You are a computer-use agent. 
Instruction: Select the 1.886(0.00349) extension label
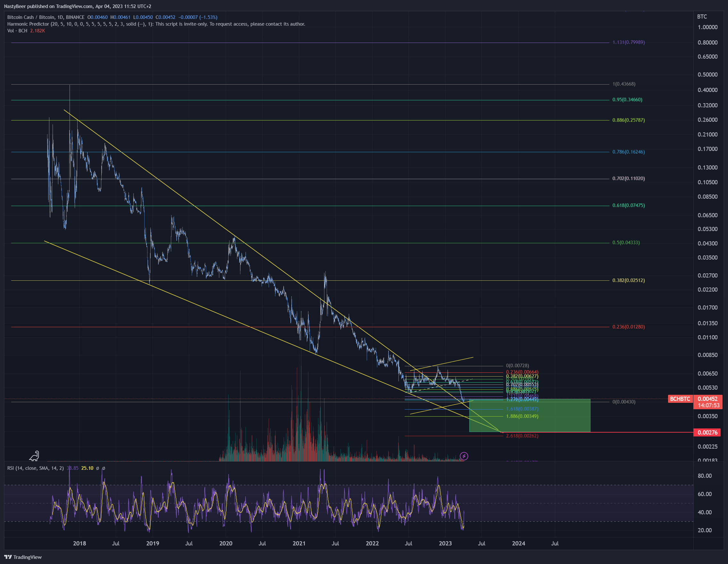522,416
